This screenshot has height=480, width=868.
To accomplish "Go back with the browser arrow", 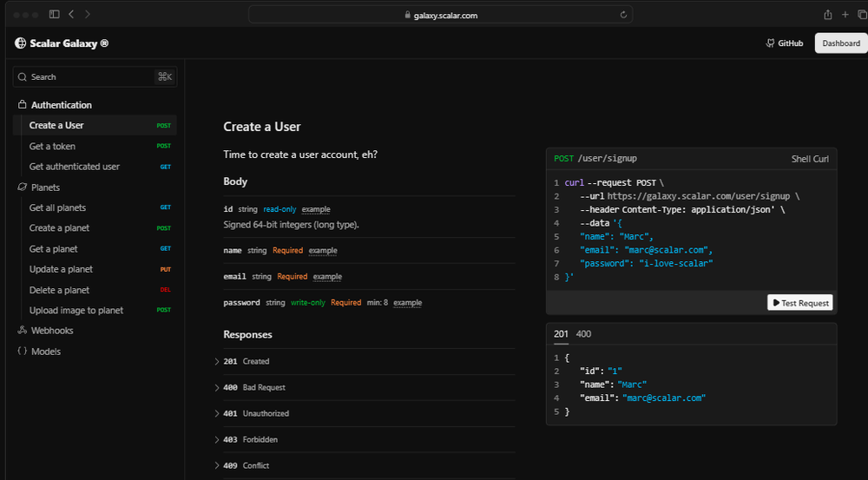I will coord(71,15).
